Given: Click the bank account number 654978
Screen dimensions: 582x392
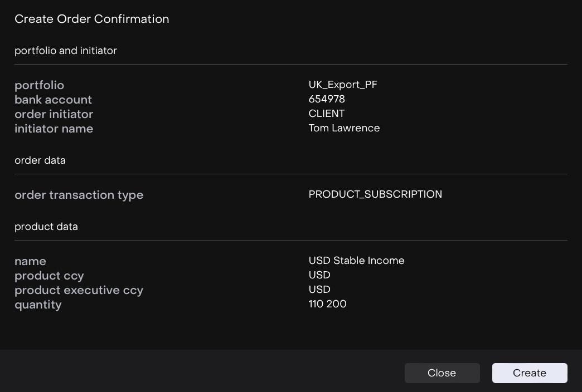Looking at the screenshot, I should point(327,99).
